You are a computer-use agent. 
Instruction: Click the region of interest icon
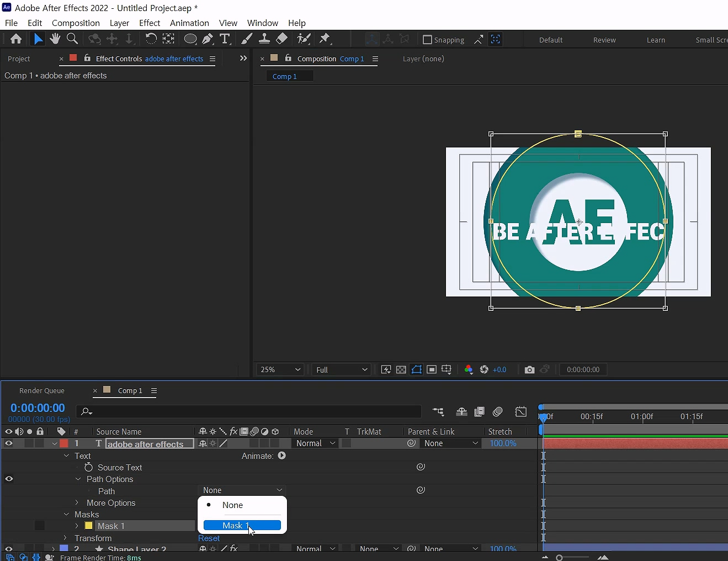tap(432, 369)
